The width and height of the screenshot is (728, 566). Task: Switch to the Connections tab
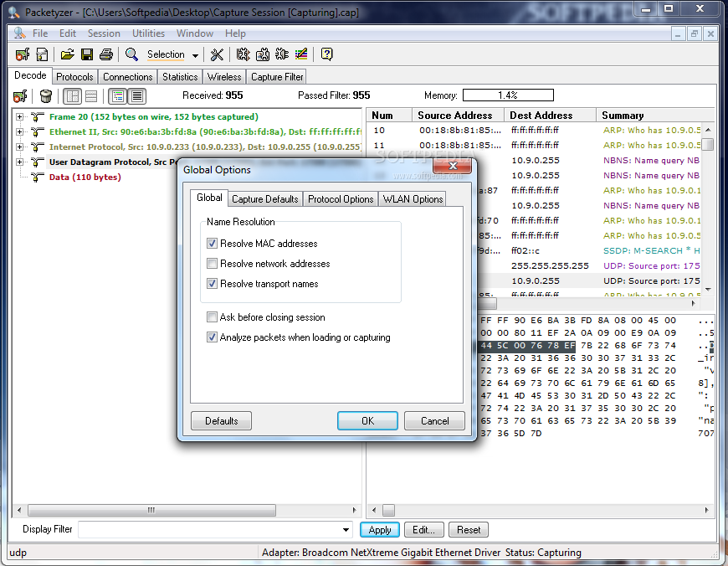(128, 77)
